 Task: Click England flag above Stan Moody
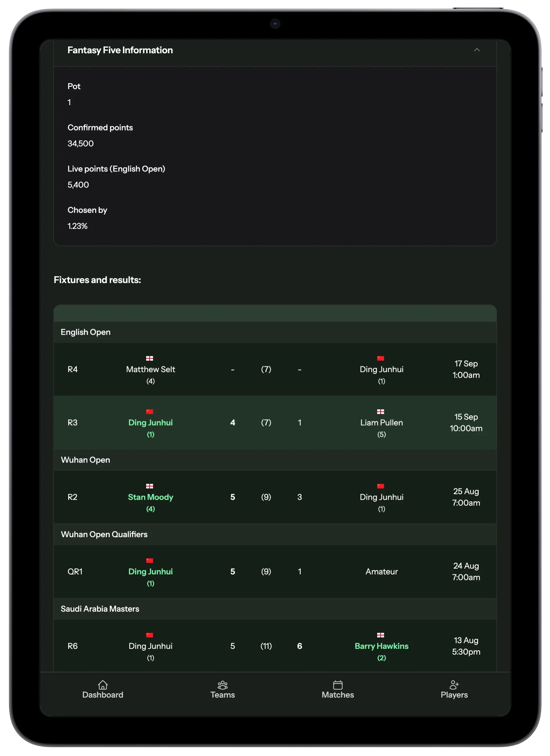click(x=150, y=486)
